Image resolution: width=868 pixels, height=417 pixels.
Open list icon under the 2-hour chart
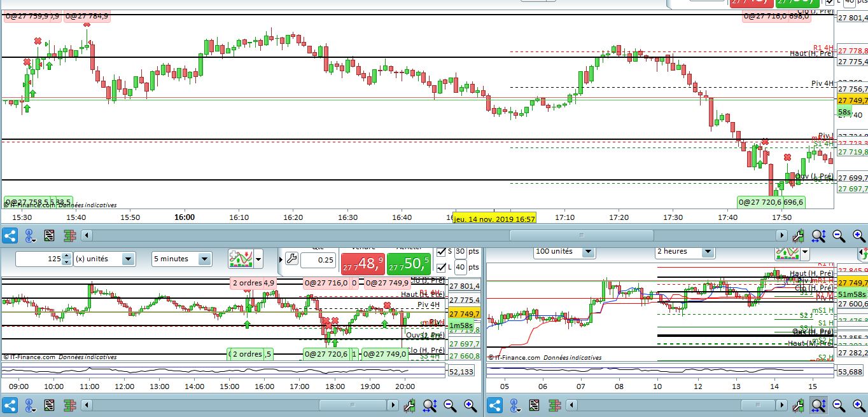point(535,405)
